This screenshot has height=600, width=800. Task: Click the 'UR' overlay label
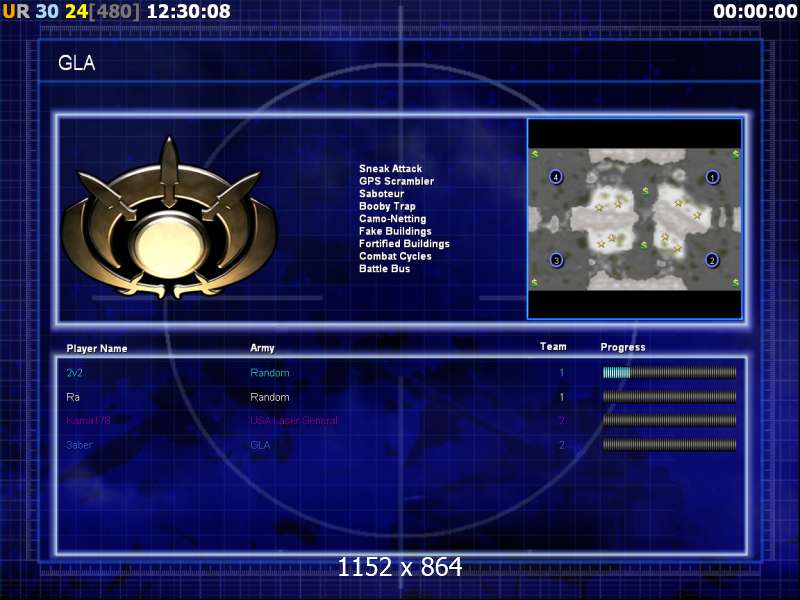click(x=16, y=11)
